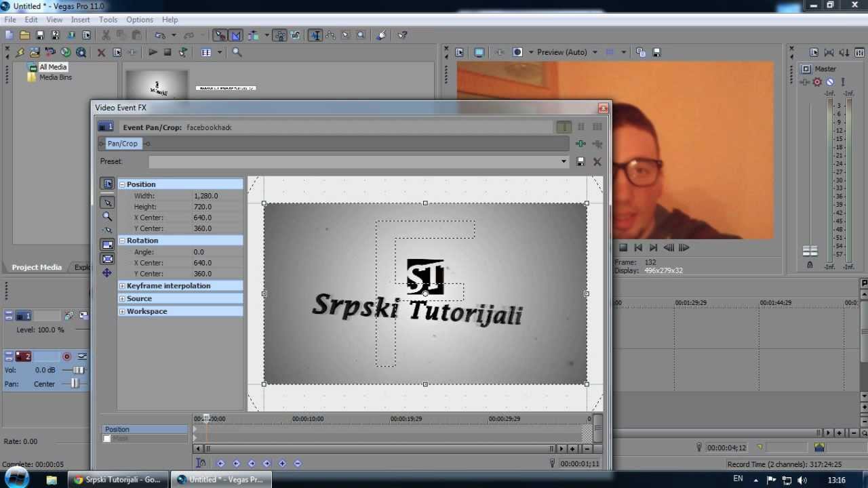Collapse the Position property group

122,184
